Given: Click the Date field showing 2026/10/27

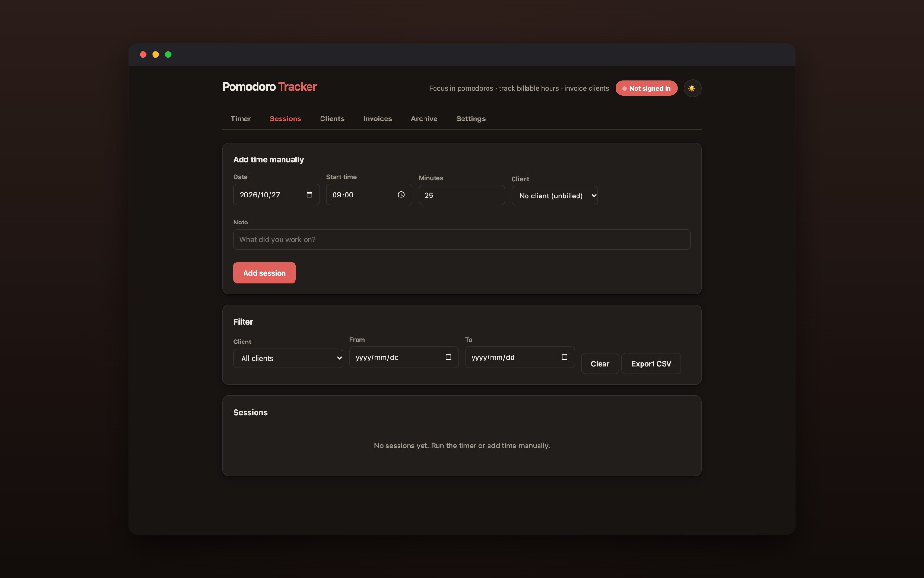Looking at the screenshot, I should (x=276, y=195).
